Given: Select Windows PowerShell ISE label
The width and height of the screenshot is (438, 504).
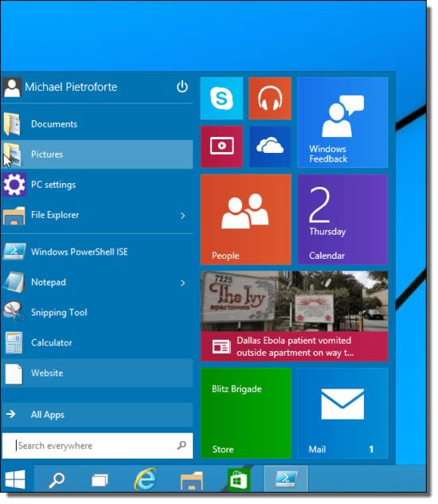Looking at the screenshot, I should point(80,252).
